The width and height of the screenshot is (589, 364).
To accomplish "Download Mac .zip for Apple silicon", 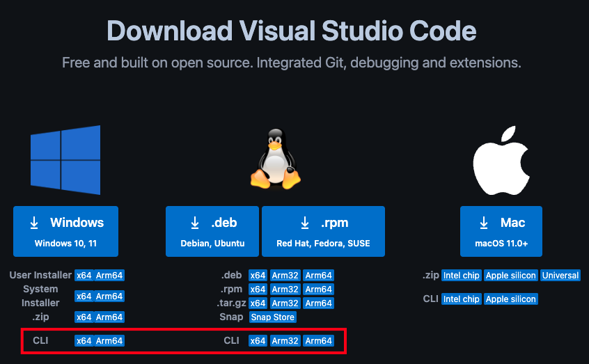I will (x=511, y=276).
